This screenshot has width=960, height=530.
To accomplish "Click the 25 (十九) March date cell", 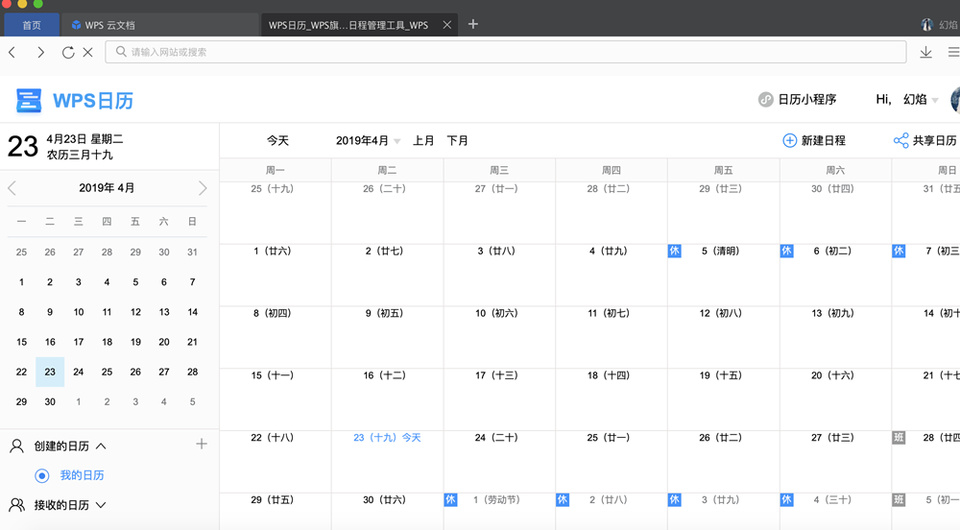I will 275,212.
